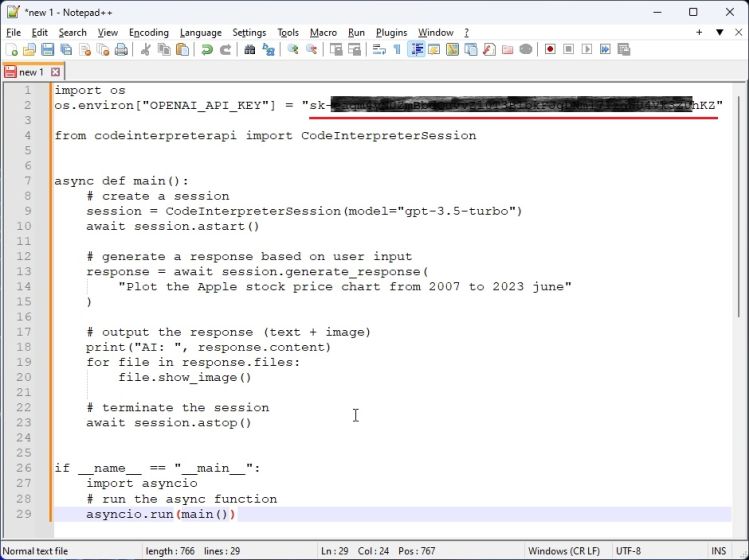
Task: Open the Window menu
Action: click(436, 32)
